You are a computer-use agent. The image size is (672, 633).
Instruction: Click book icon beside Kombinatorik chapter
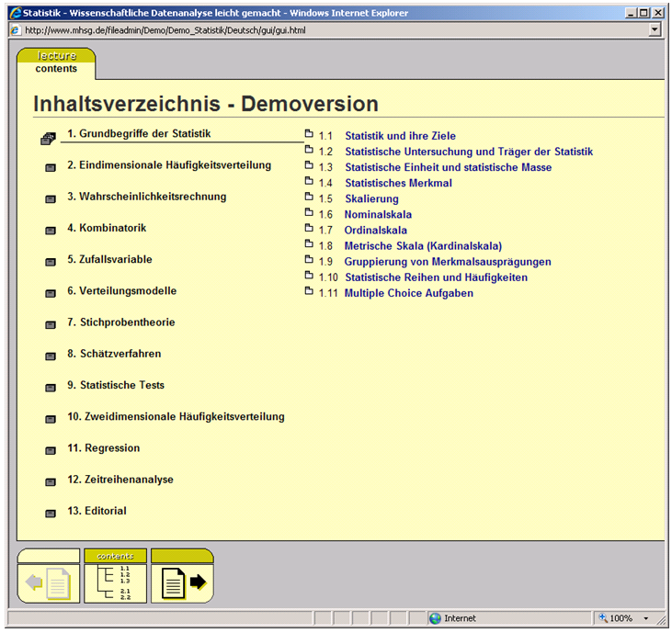click(51, 230)
